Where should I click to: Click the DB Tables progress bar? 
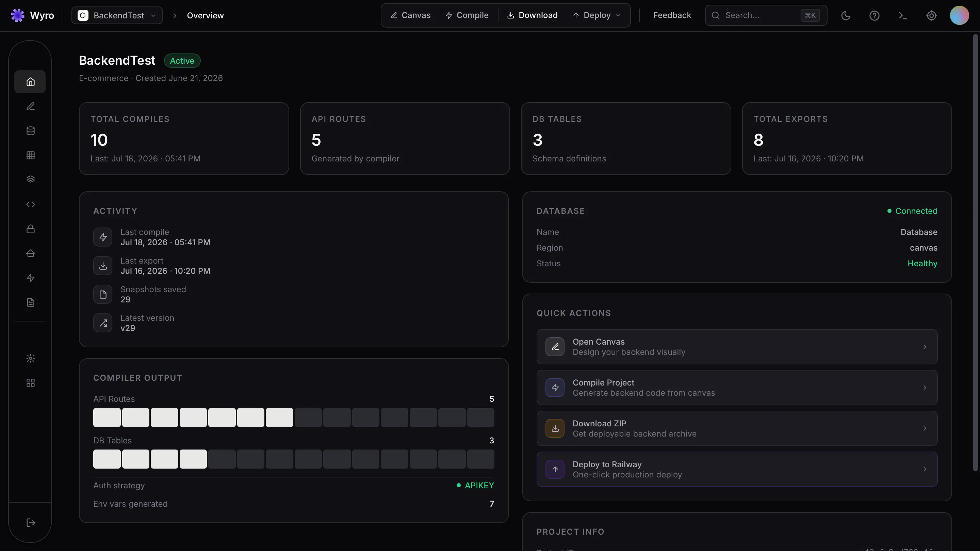coord(294,459)
